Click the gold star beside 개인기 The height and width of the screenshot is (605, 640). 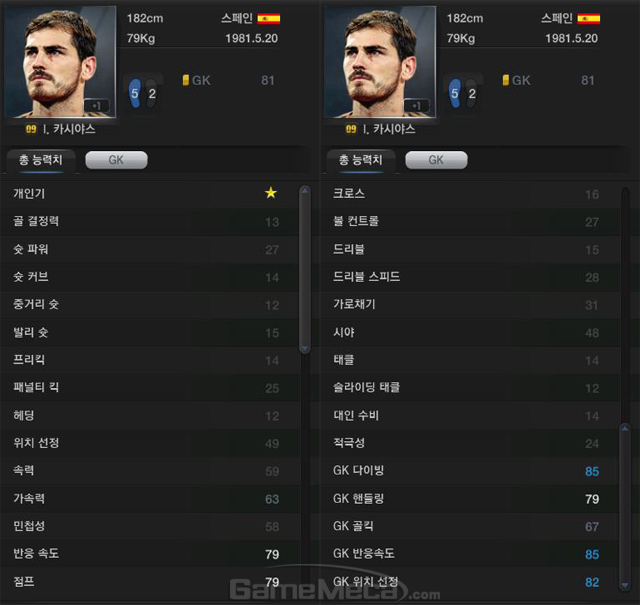[x=271, y=193]
